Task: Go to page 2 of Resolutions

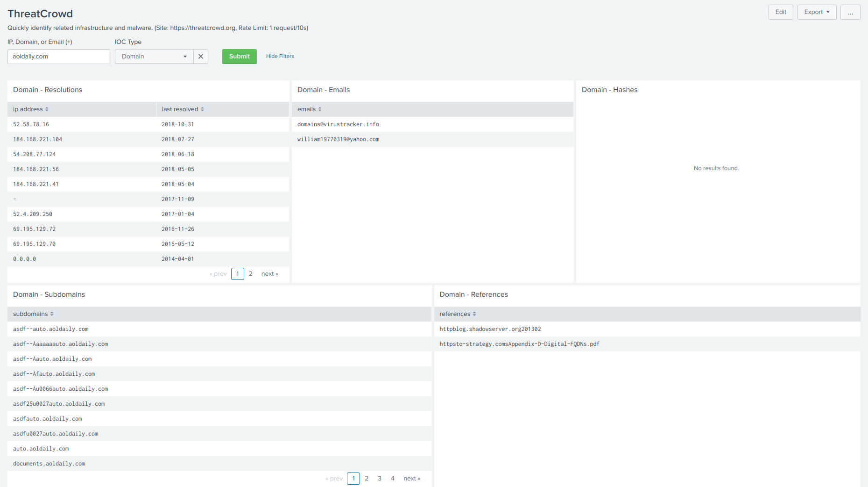Action: pyautogui.click(x=251, y=274)
